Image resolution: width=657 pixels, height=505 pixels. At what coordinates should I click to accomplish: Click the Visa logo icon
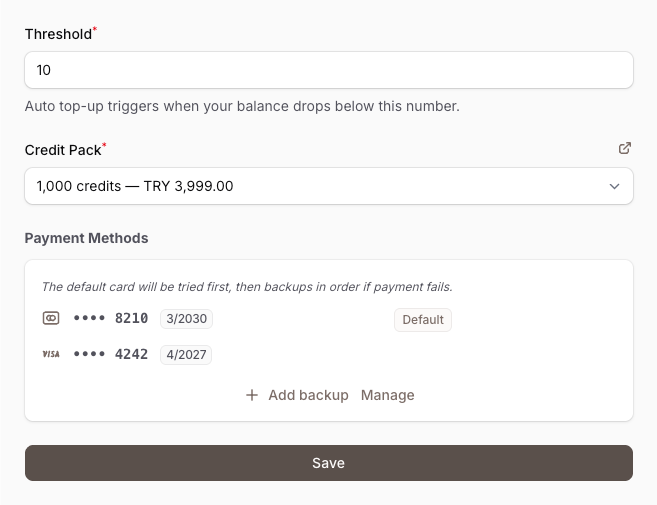pos(51,354)
